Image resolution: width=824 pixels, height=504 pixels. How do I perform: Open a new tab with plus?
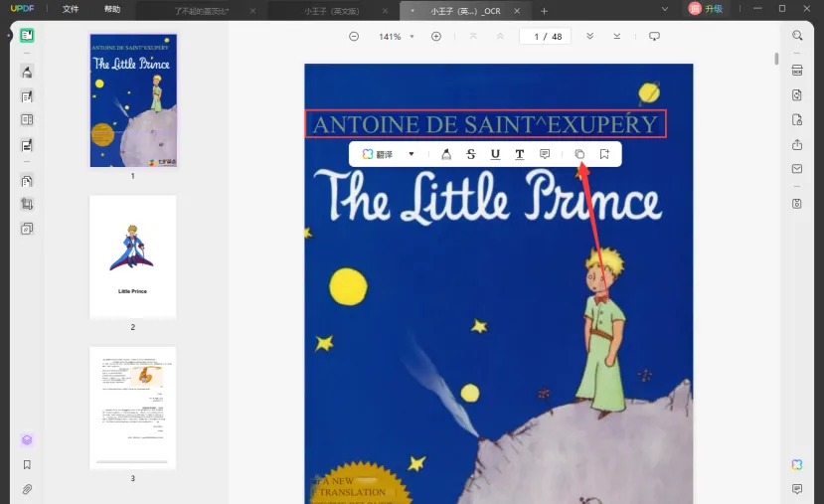(544, 11)
